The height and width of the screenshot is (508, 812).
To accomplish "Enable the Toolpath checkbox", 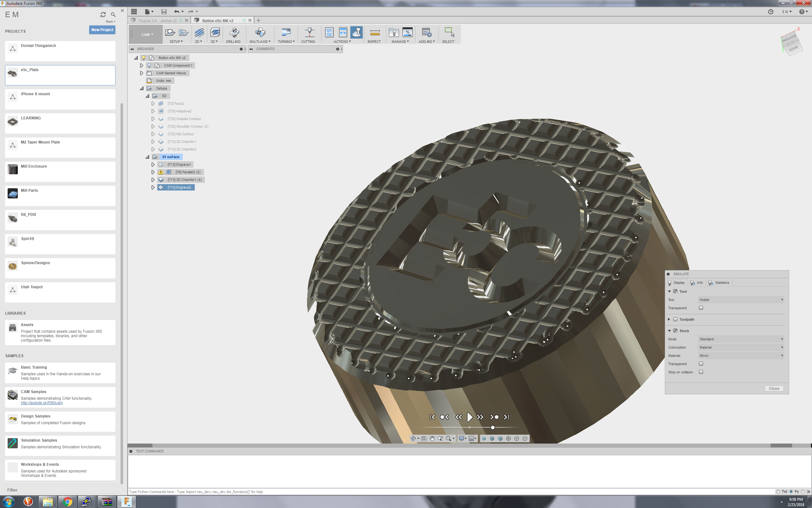I will pos(675,319).
